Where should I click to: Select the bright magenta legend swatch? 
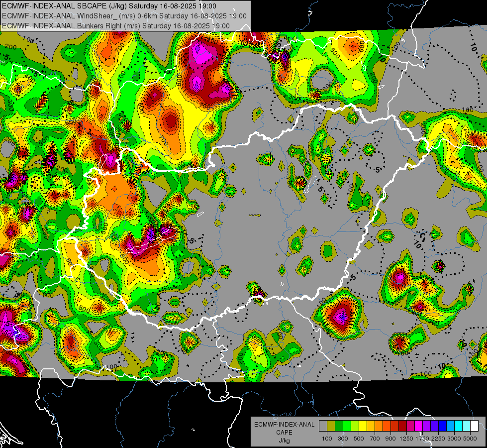[x=419, y=426]
